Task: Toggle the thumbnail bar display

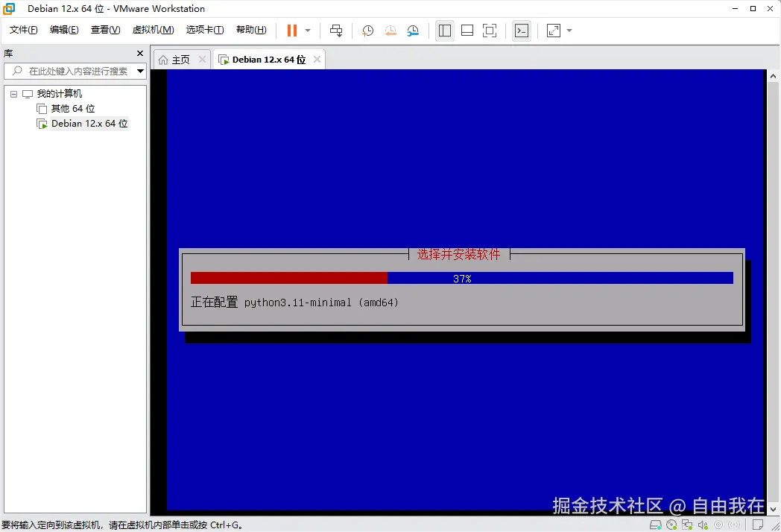Action: [x=467, y=31]
